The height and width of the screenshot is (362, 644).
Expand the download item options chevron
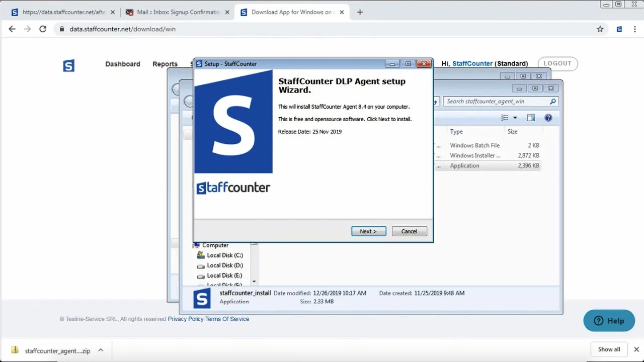[101, 350]
